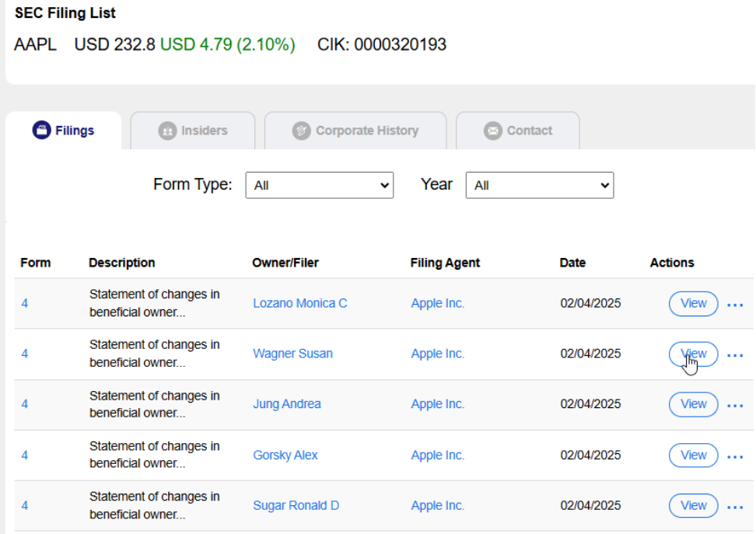Image resolution: width=756 pixels, height=534 pixels.
Task: Click the Contact tab envelope icon
Action: [x=492, y=131]
